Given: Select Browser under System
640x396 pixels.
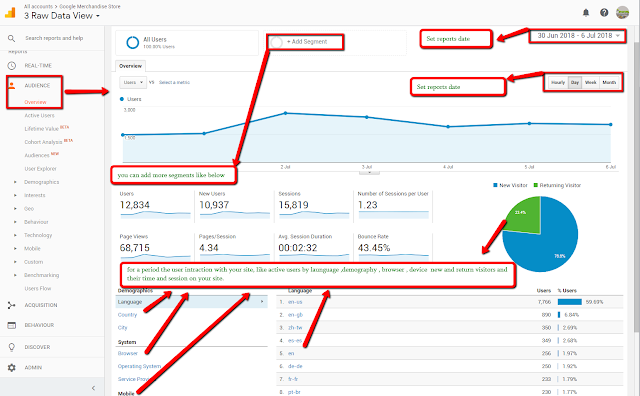Looking at the screenshot, I should coord(128,354).
